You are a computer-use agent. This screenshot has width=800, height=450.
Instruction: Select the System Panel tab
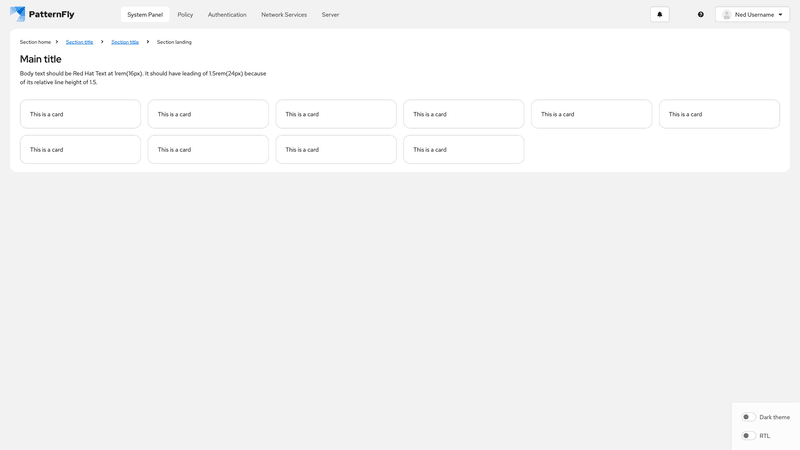145,14
